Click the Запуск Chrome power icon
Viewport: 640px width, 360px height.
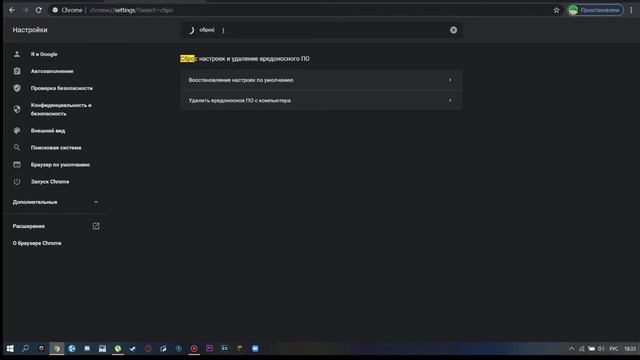pyautogui.click(x=17, y=182)
